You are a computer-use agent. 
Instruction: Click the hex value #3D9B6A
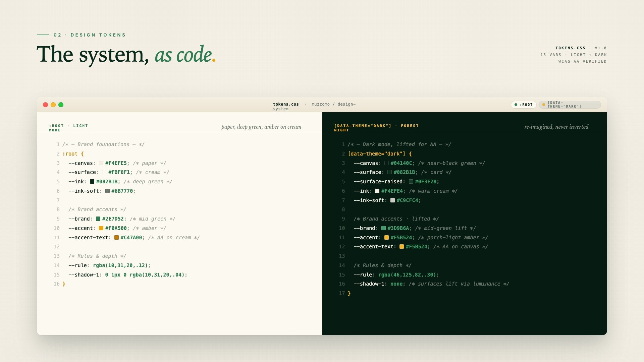coord(398,228)
